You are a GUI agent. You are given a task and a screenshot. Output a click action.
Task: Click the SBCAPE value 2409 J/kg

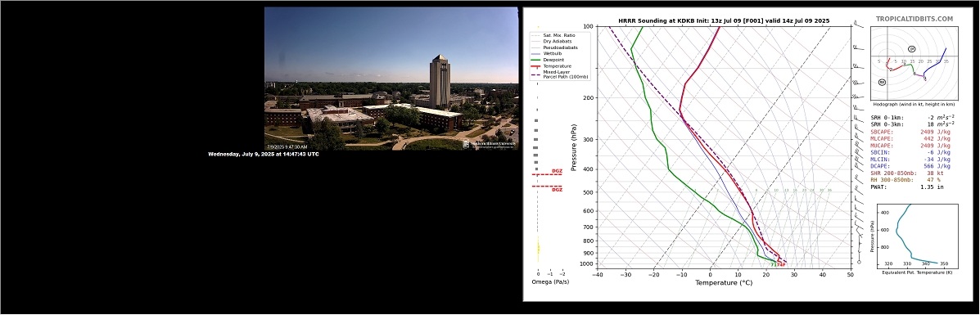tap(935, 132)
